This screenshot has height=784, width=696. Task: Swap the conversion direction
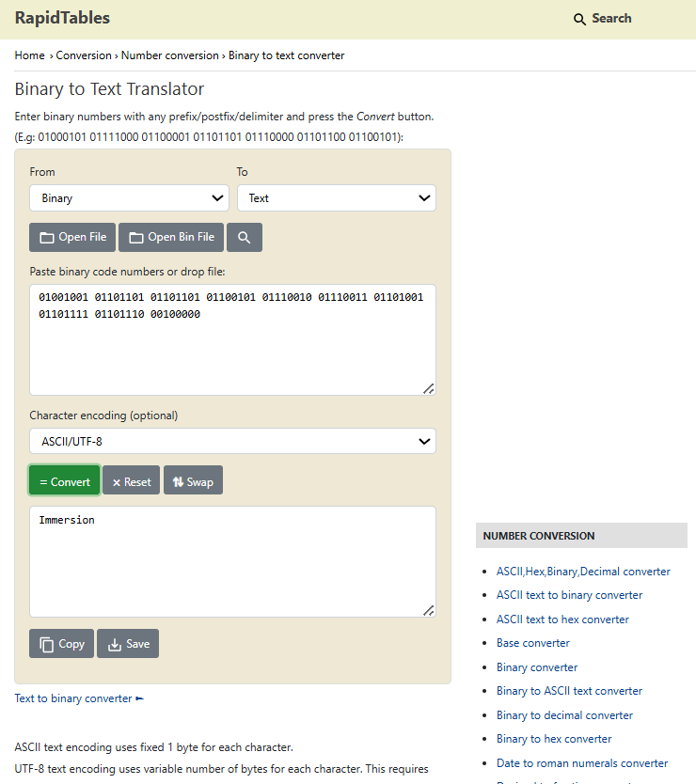tap(193, 481)
